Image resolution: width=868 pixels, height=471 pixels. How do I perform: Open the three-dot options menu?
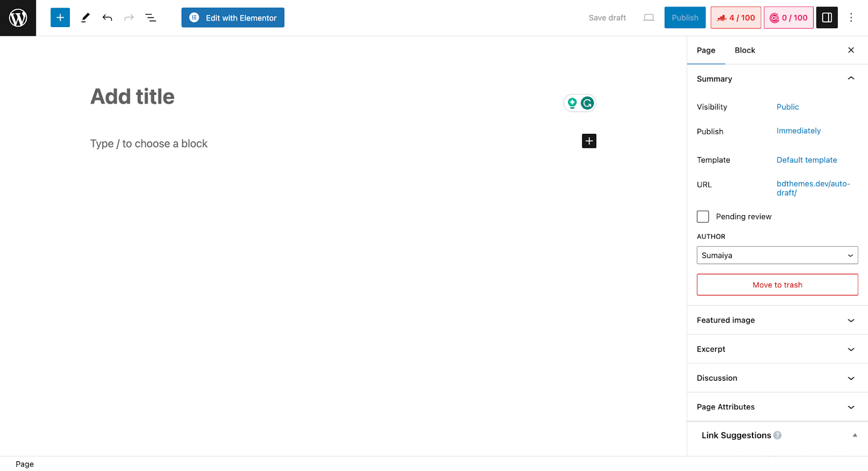click(851, 18)
